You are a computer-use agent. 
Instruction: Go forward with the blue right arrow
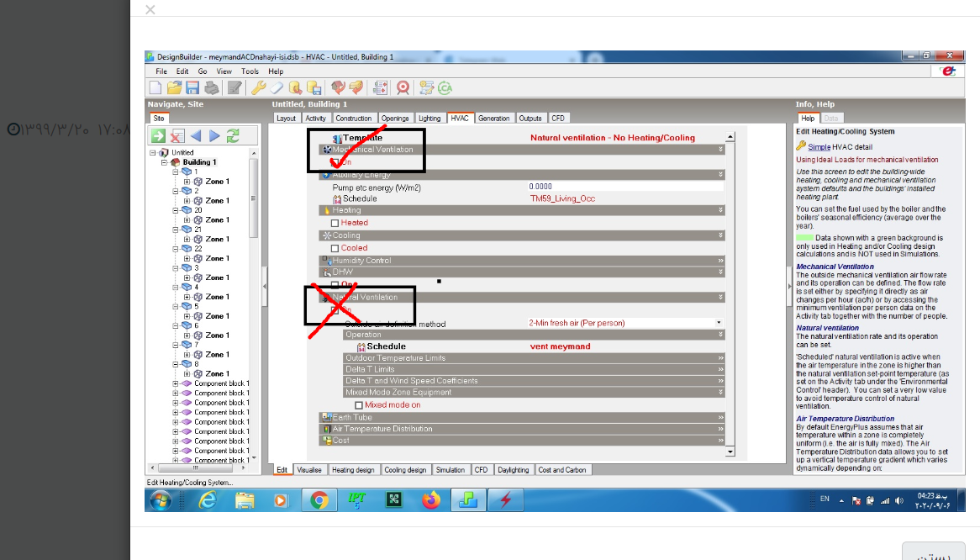pyautogui.click(x=214, y=135)
